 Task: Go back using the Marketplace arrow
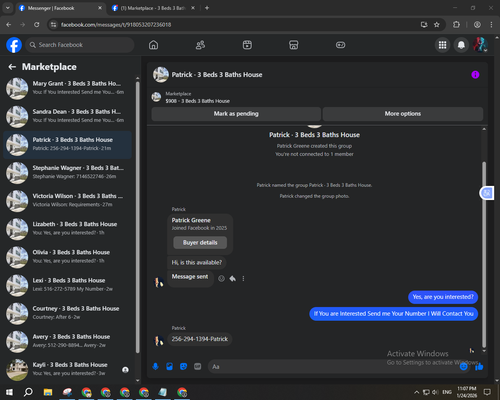coord(12,67)
